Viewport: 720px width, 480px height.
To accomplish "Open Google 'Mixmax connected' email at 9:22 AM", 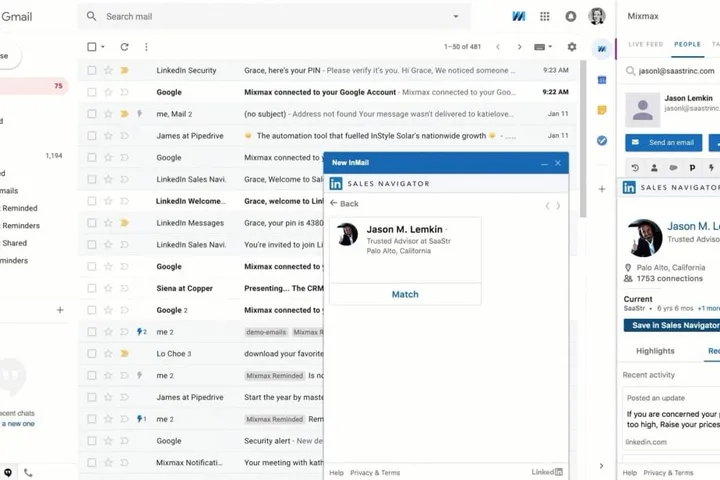I will [x=328, y=92].
